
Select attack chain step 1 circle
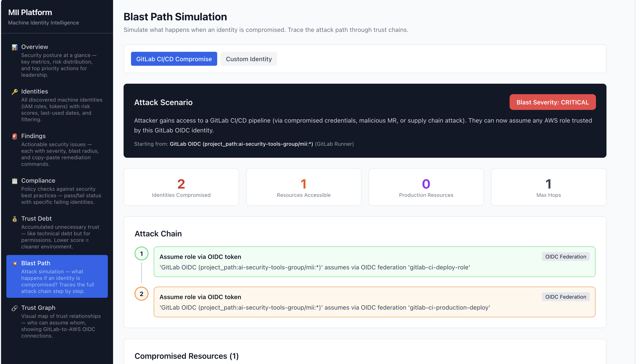[x=141, y=254]
